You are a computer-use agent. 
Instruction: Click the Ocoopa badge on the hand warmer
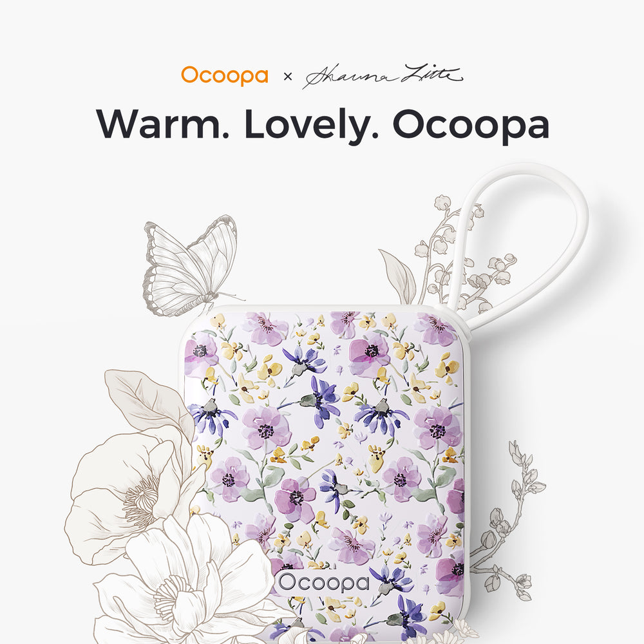(x=324, y=583)
